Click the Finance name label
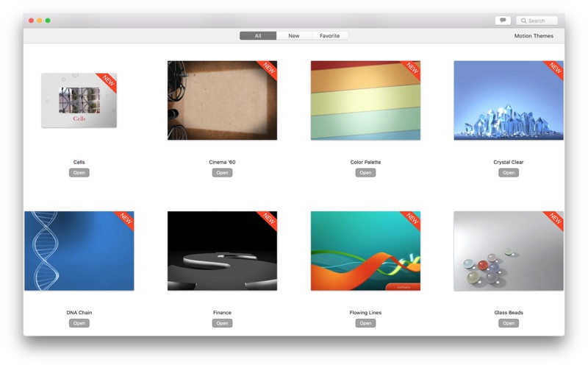 (x=223, y=312)
